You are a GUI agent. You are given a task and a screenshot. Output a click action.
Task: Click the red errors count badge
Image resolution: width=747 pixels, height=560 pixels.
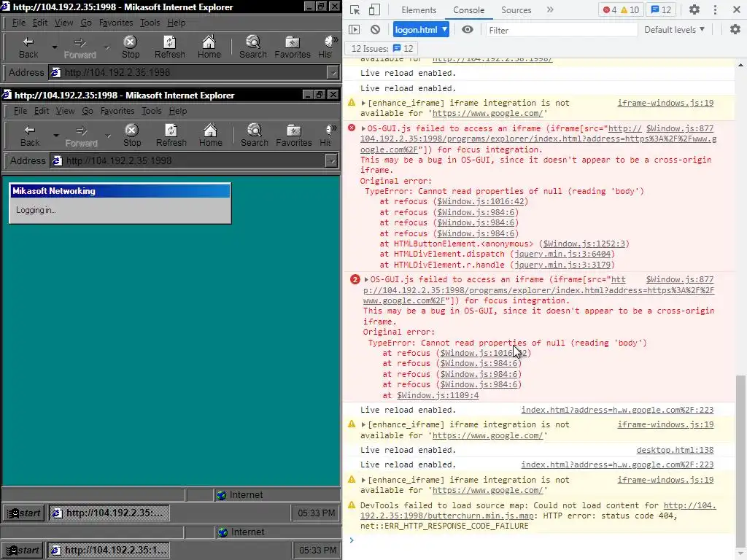(611, 9)
